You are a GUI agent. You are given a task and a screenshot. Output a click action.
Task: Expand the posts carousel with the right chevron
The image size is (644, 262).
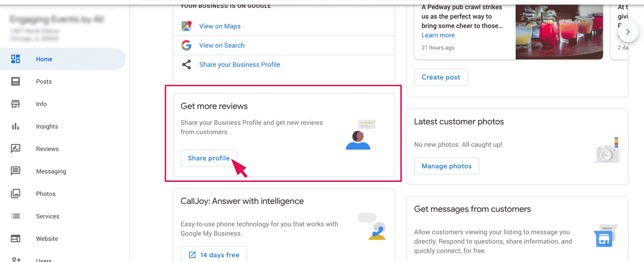pyautogui.click(x=627, y=31)
